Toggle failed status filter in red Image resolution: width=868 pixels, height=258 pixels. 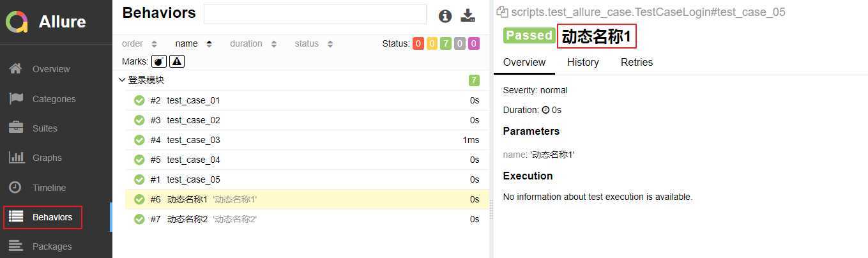point(418,44)
